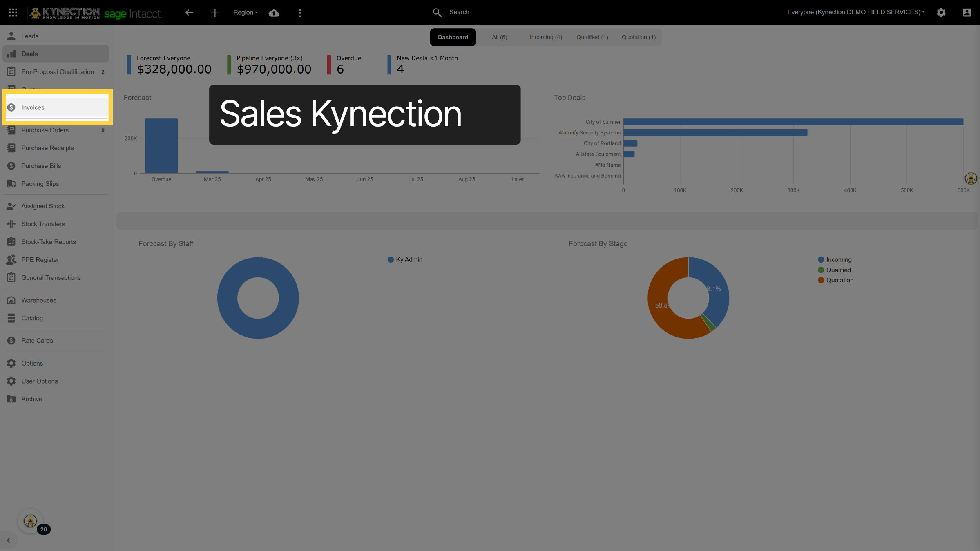Click the Stock-Take Reports icon
The height and width of the screenshot is (551, 980).
click(11, 242)
